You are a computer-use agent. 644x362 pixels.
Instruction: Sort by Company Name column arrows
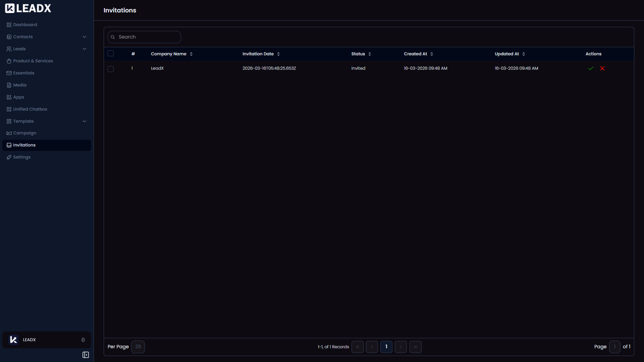[x=191, y=54]
